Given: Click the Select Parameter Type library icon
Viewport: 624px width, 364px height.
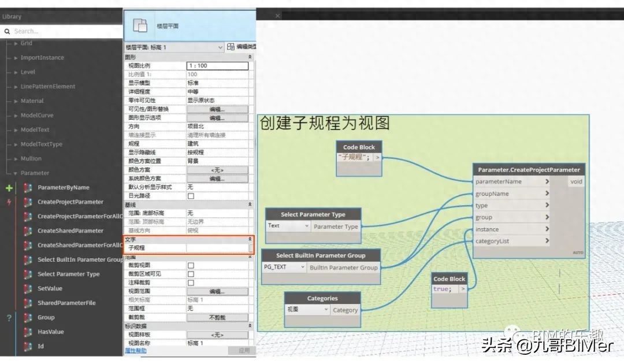Looking at the screenshot, I should (x=28, y=274).
